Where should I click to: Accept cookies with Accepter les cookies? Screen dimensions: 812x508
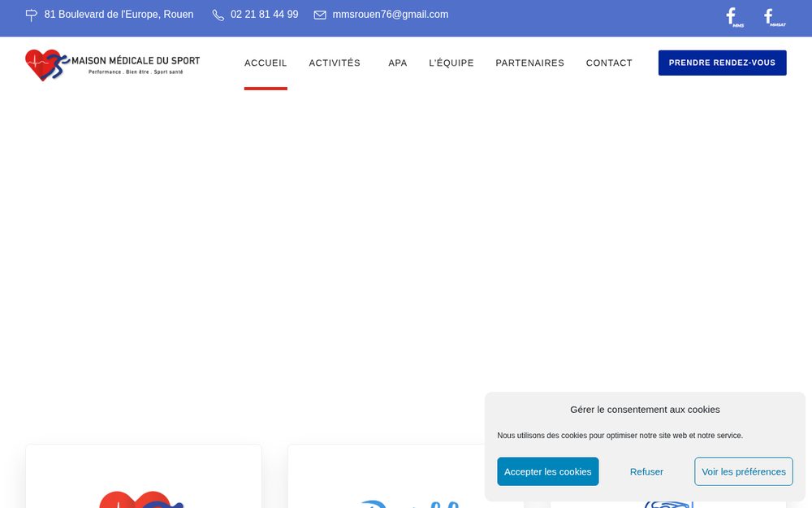point(548,471)
